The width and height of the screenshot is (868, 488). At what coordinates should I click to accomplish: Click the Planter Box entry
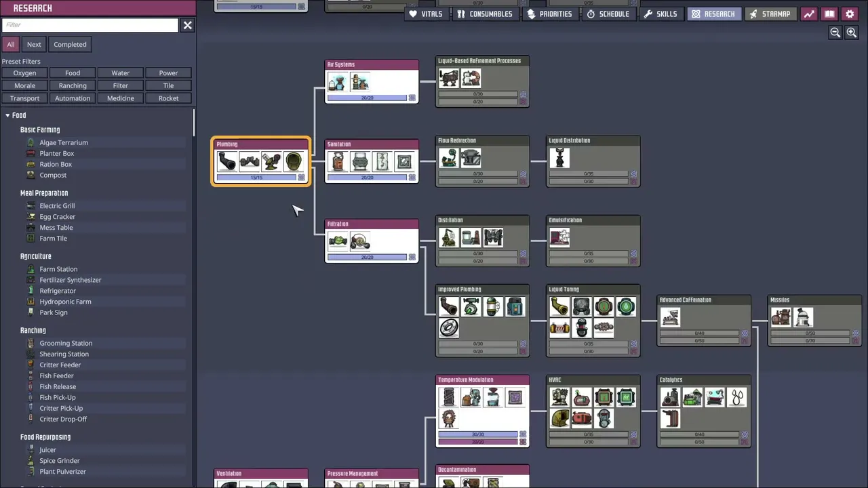click(57, 153)
